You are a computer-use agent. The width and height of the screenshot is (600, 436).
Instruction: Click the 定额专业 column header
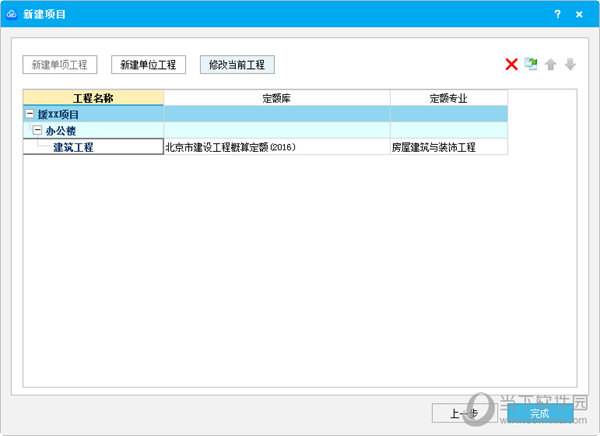(449, 98)
